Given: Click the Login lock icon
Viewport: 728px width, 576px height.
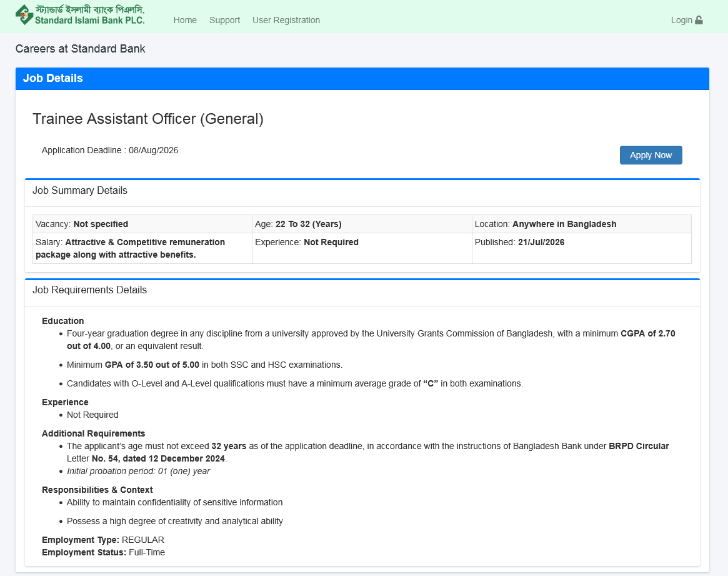Looking at the screenshot, I should click(x=699, y=20).
